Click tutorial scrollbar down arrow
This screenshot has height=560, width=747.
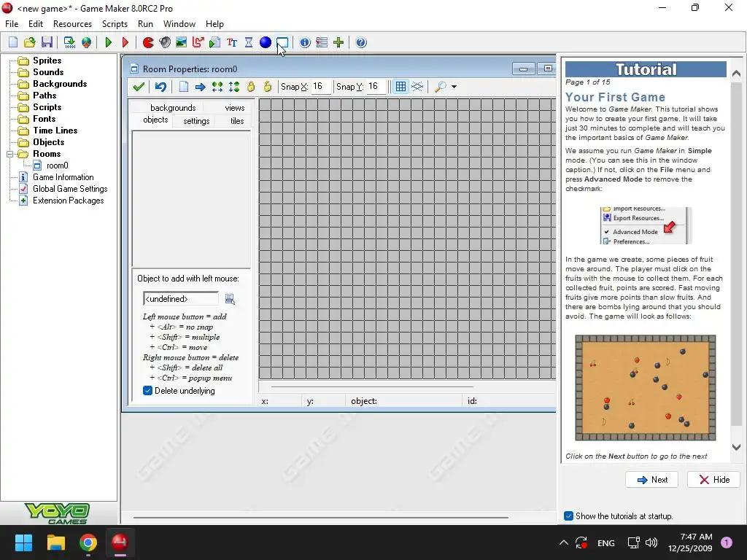click(737, 448)
